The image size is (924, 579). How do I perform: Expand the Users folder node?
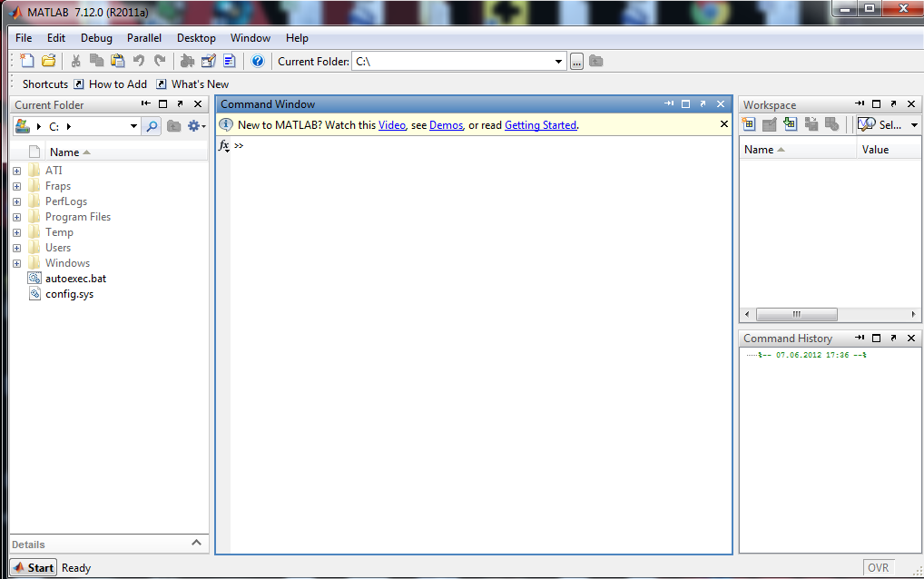click(16, 248)
